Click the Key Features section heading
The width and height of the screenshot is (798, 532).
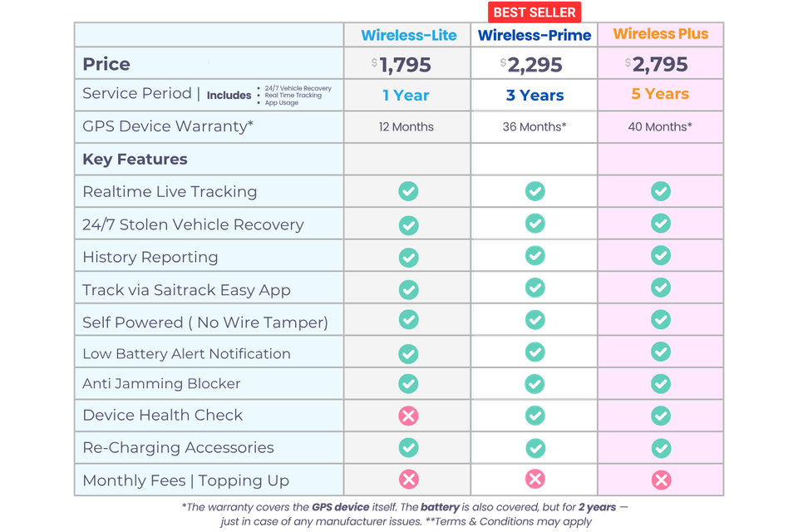135,160
